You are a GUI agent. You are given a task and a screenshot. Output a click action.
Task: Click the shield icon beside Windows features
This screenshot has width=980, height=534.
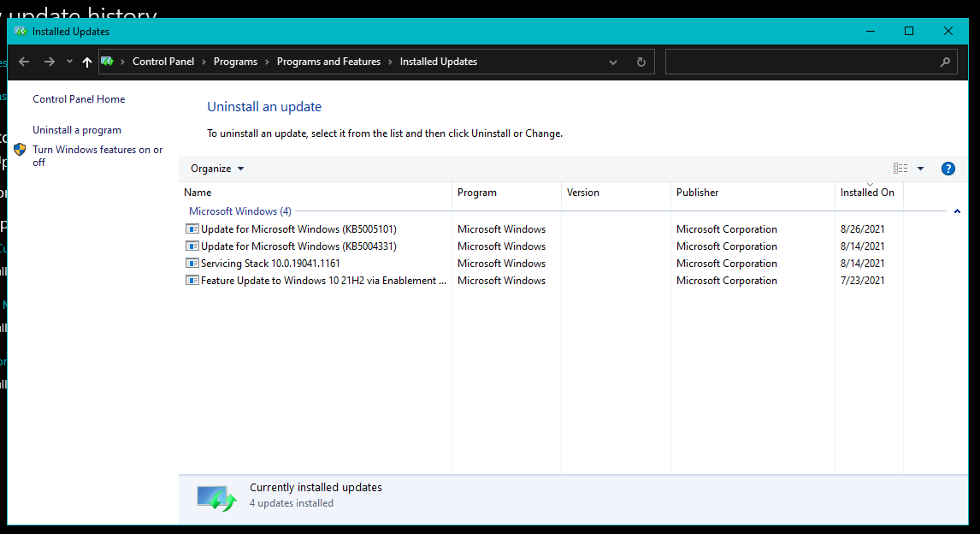tap(20, 150)
